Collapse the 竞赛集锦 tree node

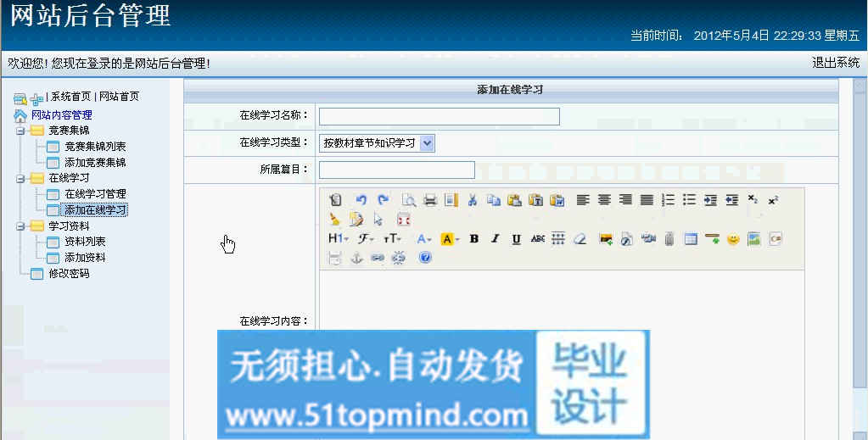(x=20, y=131)
